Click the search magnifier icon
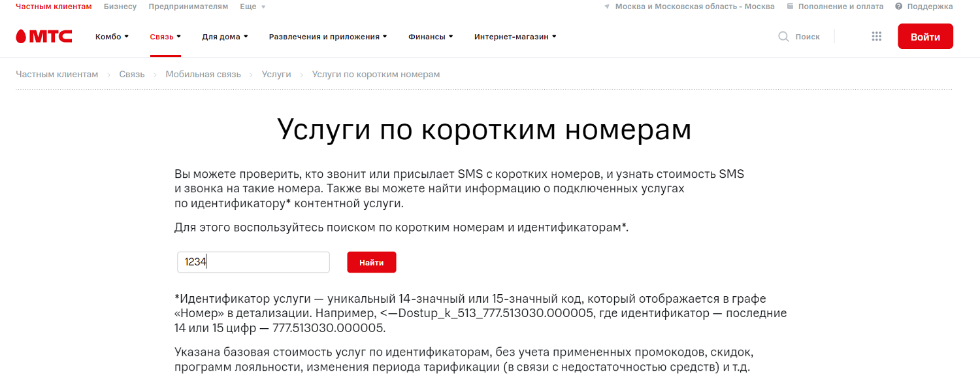Viewport: 980px width, 389px height. [783, 37]
